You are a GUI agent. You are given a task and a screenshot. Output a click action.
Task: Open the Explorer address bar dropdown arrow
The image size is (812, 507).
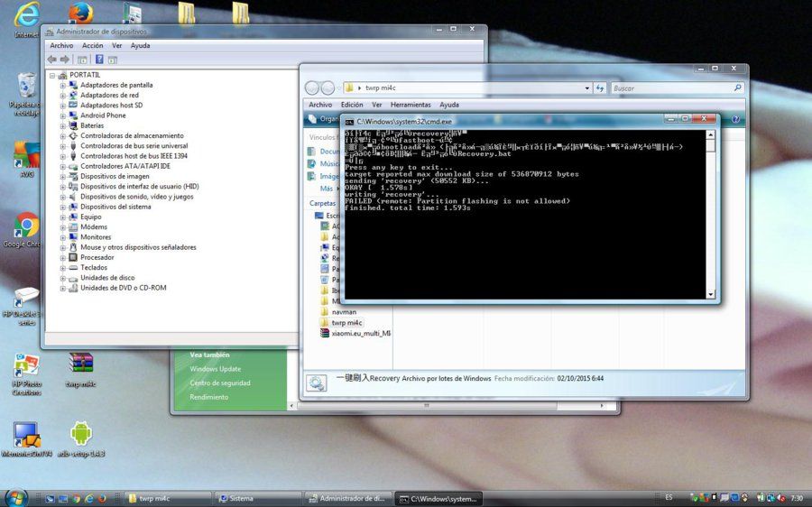tap(586, 88)
